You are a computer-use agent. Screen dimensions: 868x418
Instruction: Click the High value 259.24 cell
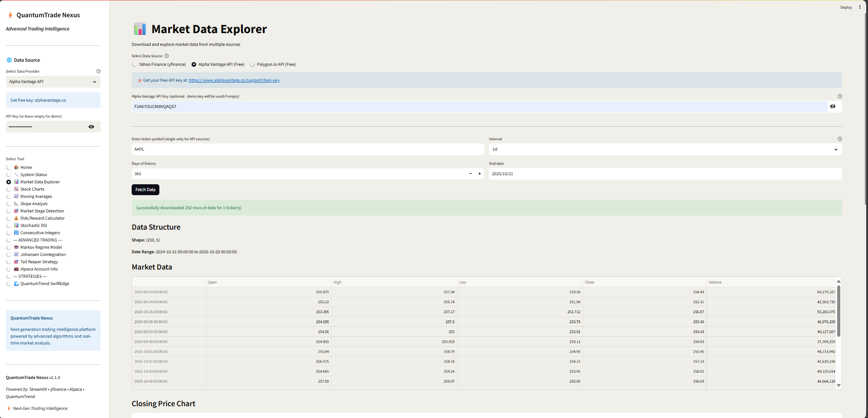(x=395, y=371)
